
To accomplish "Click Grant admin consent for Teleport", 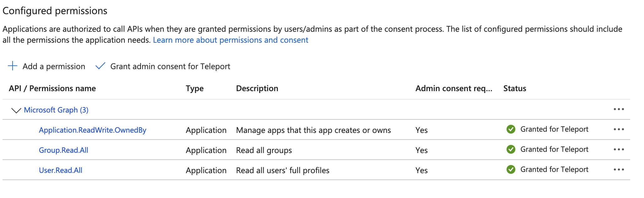I will pos(170,66).
